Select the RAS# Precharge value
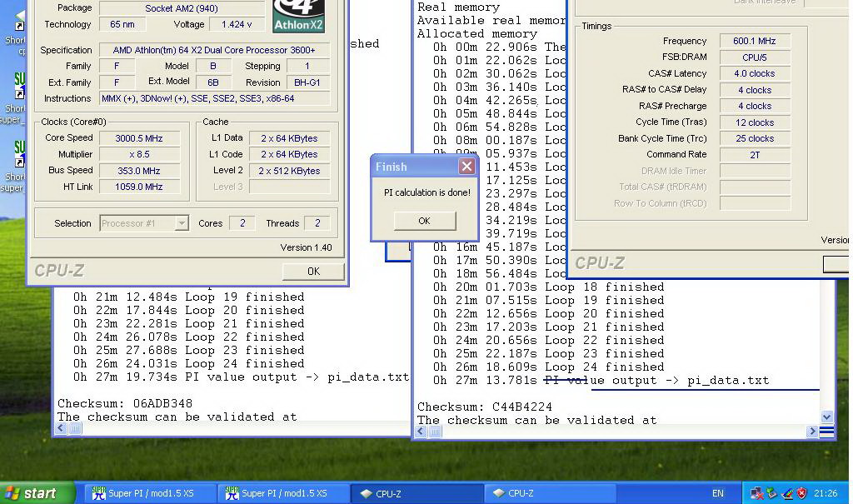853x504 pixels. (x=755, y=106)
